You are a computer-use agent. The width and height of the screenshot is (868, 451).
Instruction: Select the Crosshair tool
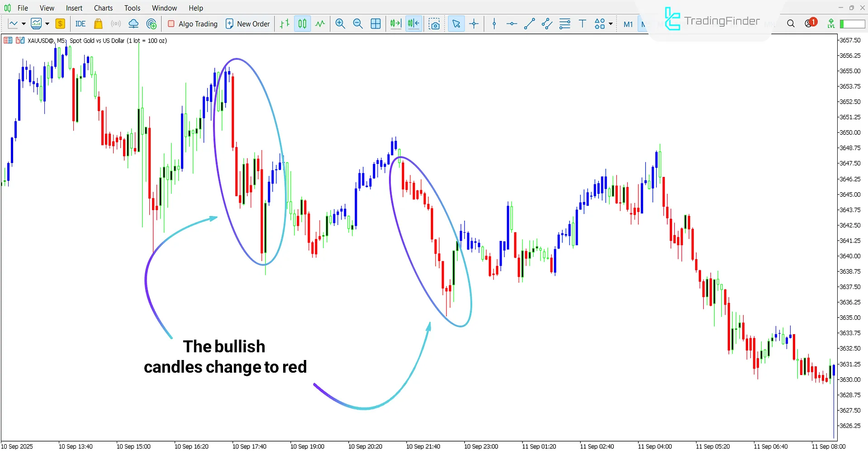474,24
